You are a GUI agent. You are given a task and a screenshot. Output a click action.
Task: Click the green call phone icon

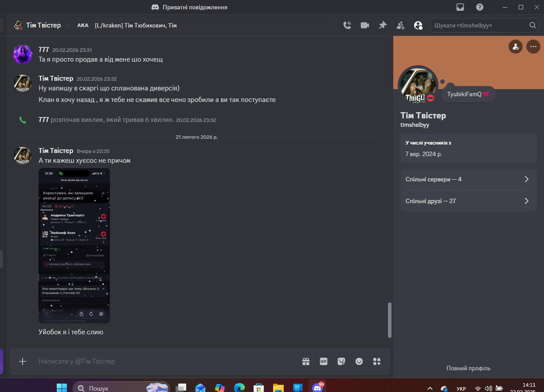click(22, 120)
